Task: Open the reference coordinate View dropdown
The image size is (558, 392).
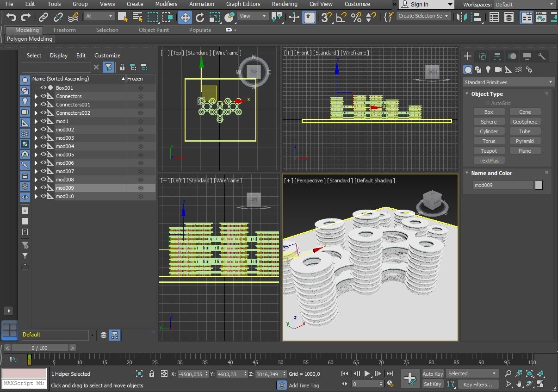Action: [253, 16]
